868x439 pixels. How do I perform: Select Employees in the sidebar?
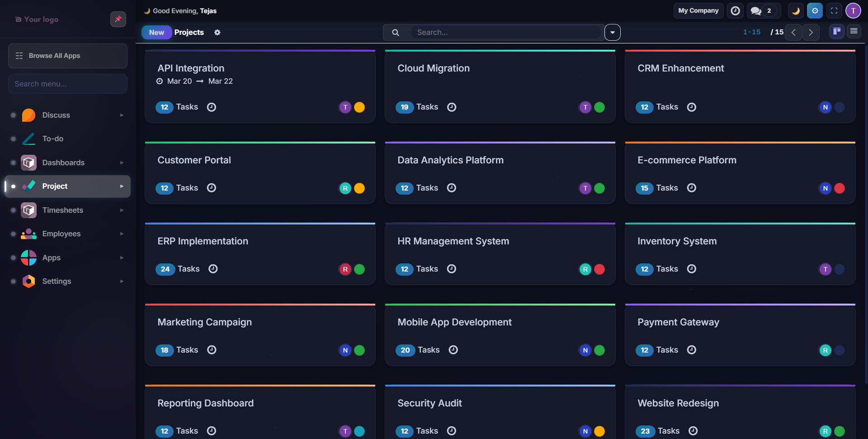61,234
